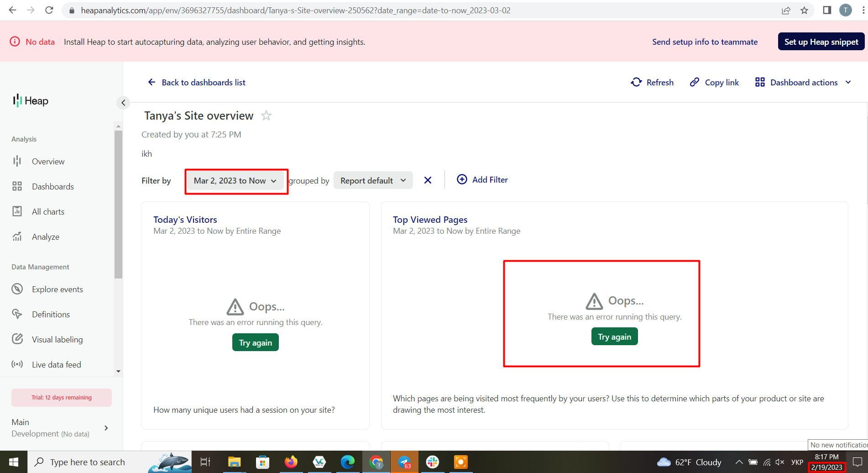The height and width of the screenshot is (473, 868).
Task: Click the taskbar search field
Action: point(110,462)
